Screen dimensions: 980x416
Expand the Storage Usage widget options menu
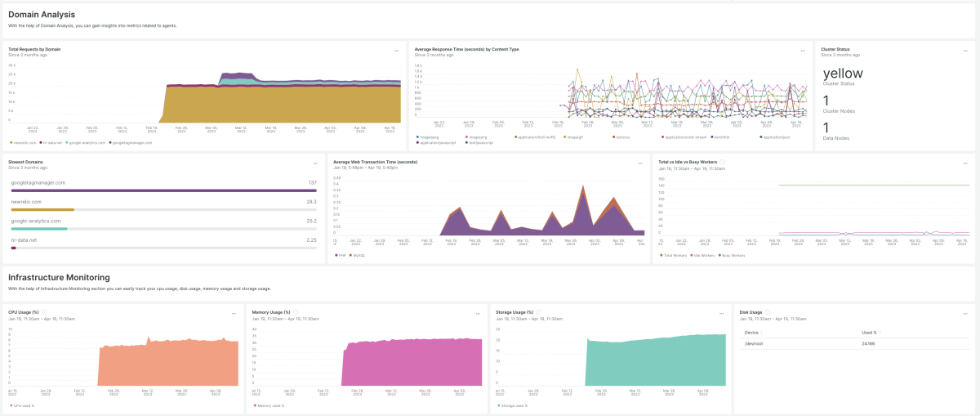[x=720, y=313]
